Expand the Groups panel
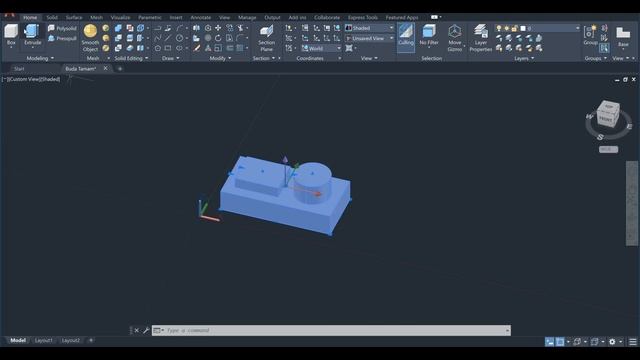The width and height of the screenshot is (640, 360). coord(596,58)
